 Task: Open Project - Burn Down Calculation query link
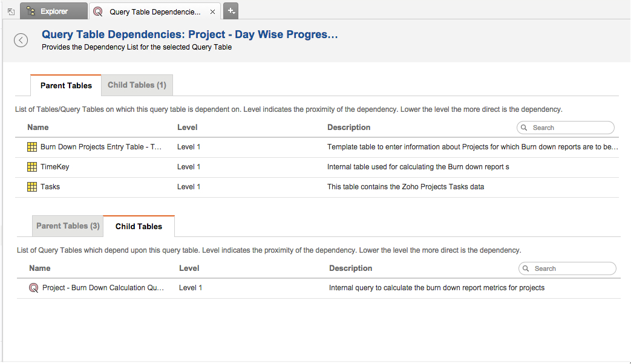[103, 288]
